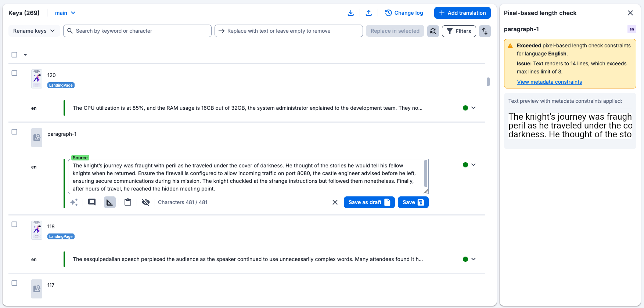644x308 pixels.
Task: Open View metadata constraints link
Action: [x=550, y=82]
